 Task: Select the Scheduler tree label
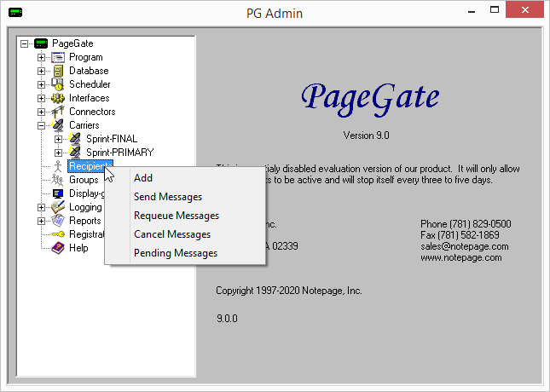click(x=90, y=84)
